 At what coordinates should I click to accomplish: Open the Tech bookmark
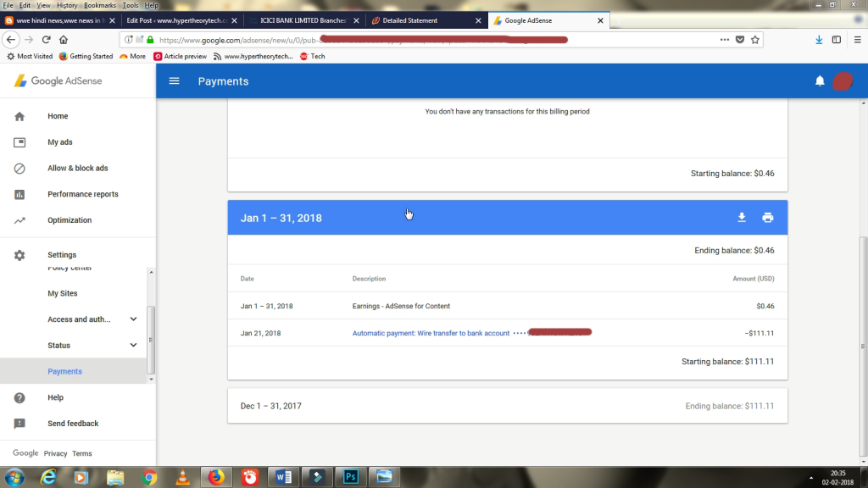(312, 56)
